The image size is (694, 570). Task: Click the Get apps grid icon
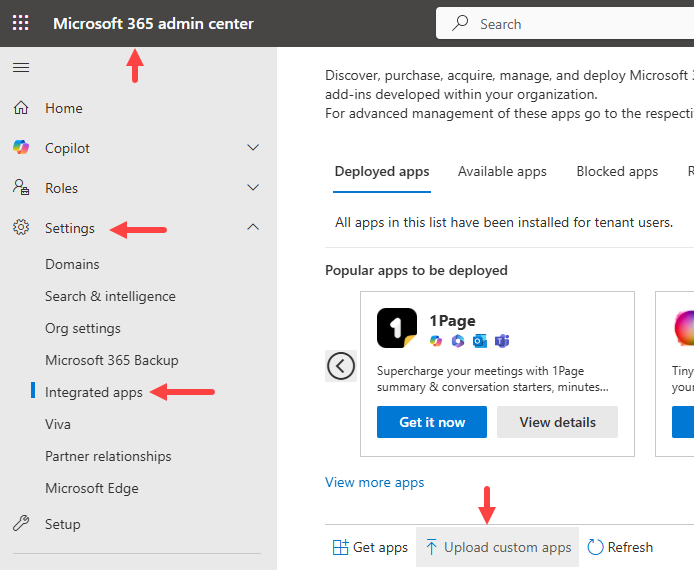pyautogui.click(x=340, y=547)
